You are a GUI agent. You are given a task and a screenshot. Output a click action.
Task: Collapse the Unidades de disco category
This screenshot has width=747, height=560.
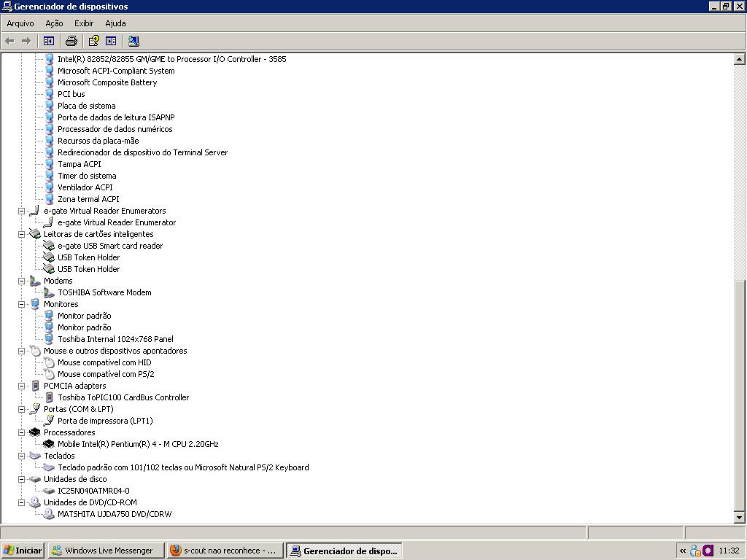click(21, 480)
